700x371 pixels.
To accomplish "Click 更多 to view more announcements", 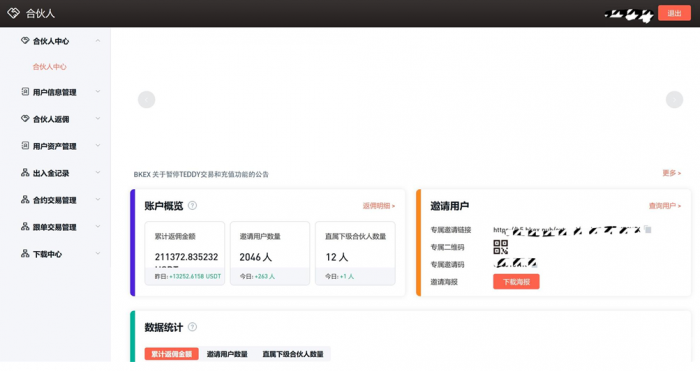I will click(671, 173).
